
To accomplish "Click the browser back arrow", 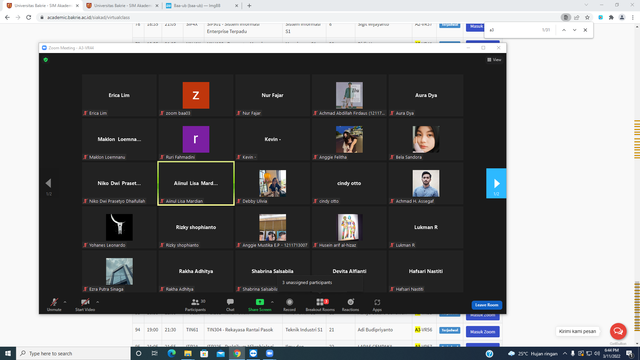I will (x=7, y=18).
